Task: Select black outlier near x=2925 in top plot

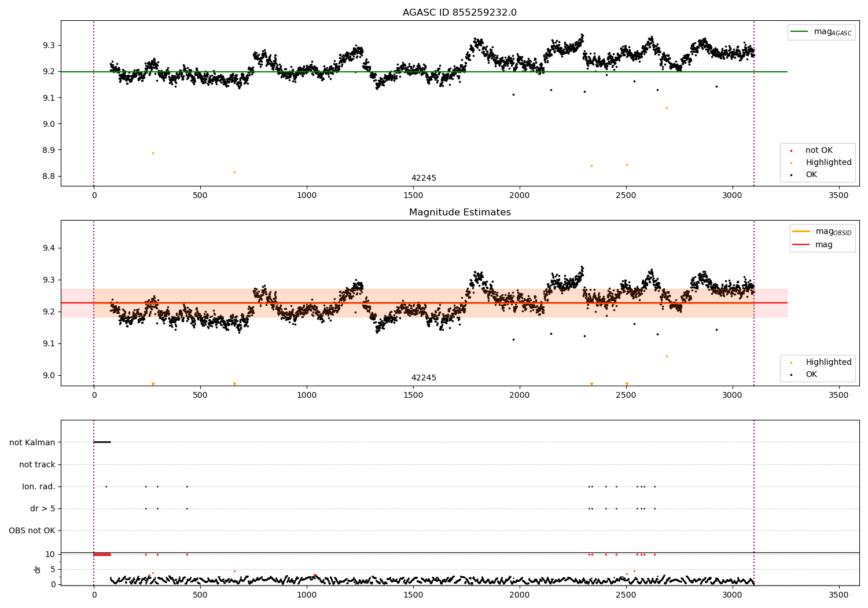Action: coord(716,86)
